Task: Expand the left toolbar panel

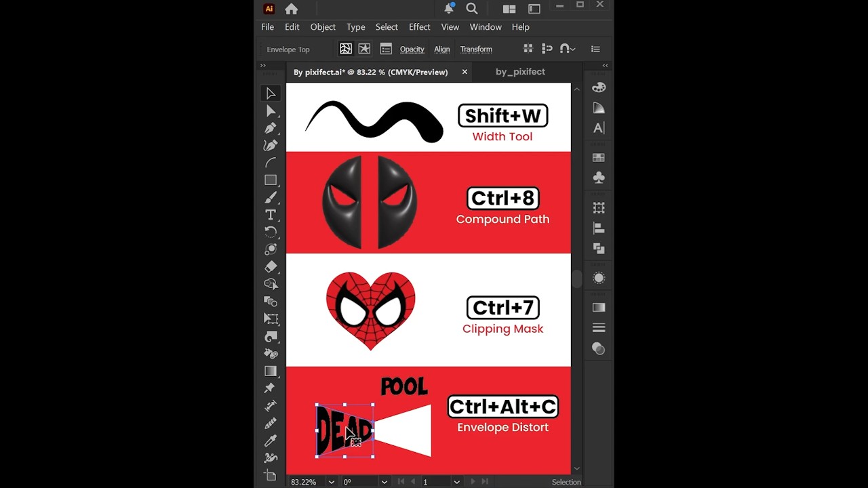Action: [x=263, y=66]
